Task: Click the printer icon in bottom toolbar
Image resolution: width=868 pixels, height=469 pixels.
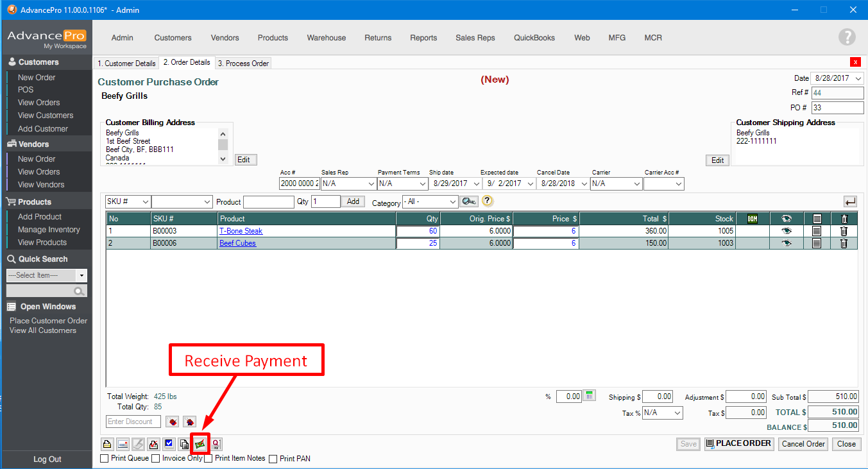Action: (x=107, y=444)
